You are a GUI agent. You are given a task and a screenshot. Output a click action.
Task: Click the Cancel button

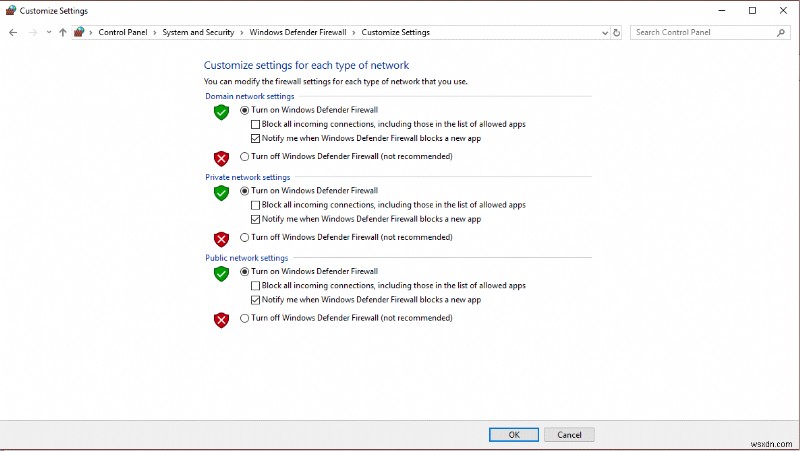click(x=570, y=435)
